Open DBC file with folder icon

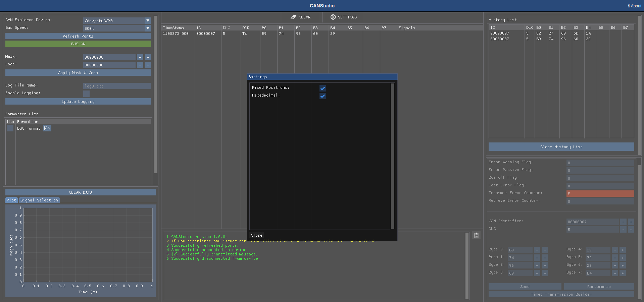pos(47,128)
